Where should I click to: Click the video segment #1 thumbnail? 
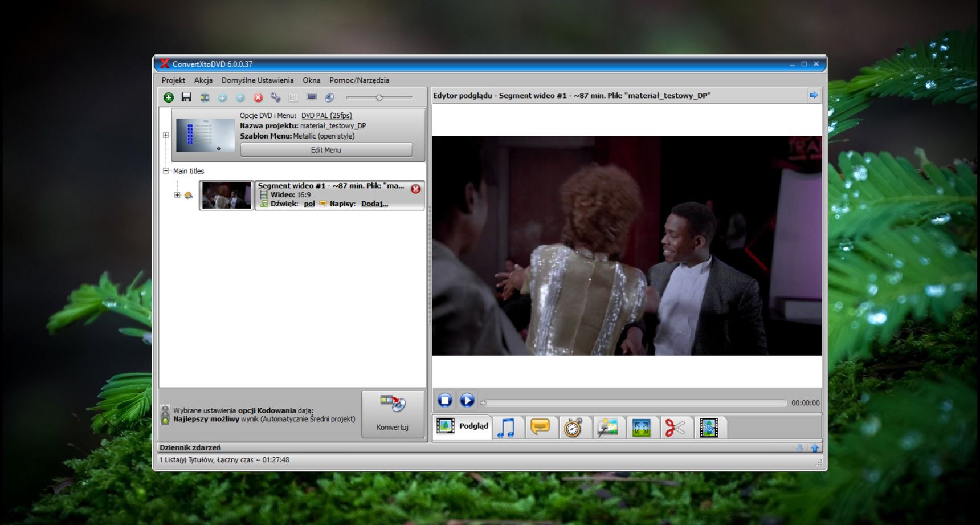226,195
